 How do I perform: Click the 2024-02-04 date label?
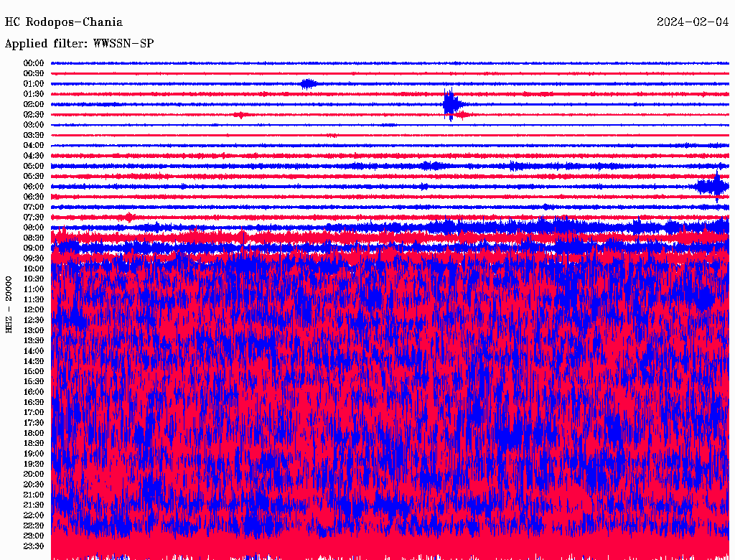click(x=693, y=22)
